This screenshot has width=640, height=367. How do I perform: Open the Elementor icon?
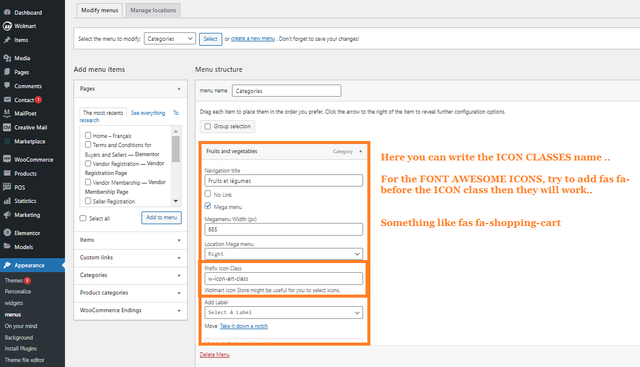[7, 233]
